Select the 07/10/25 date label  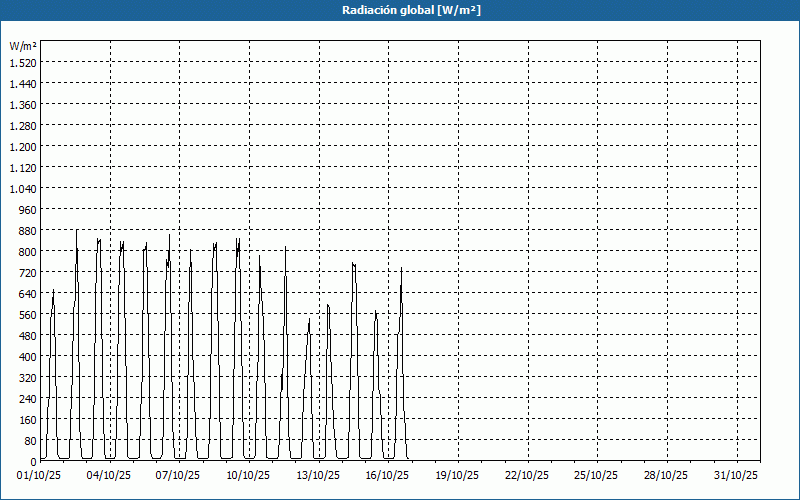coord(180,476)
